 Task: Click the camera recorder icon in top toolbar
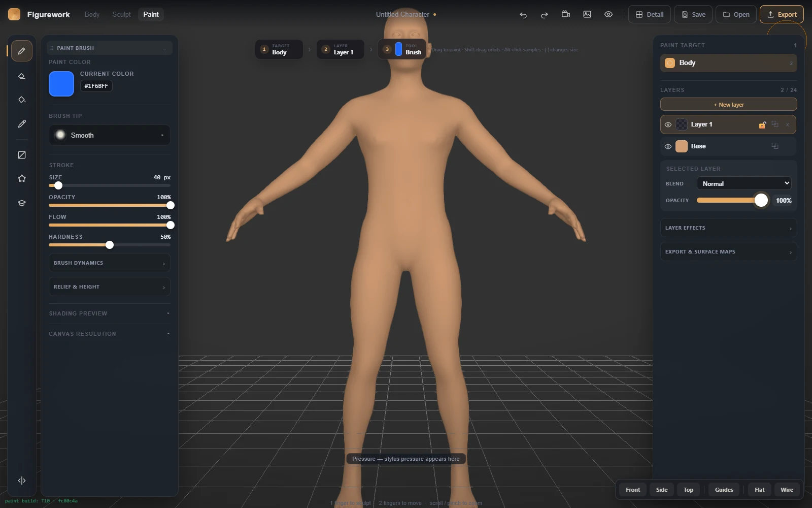click(566, 14)
